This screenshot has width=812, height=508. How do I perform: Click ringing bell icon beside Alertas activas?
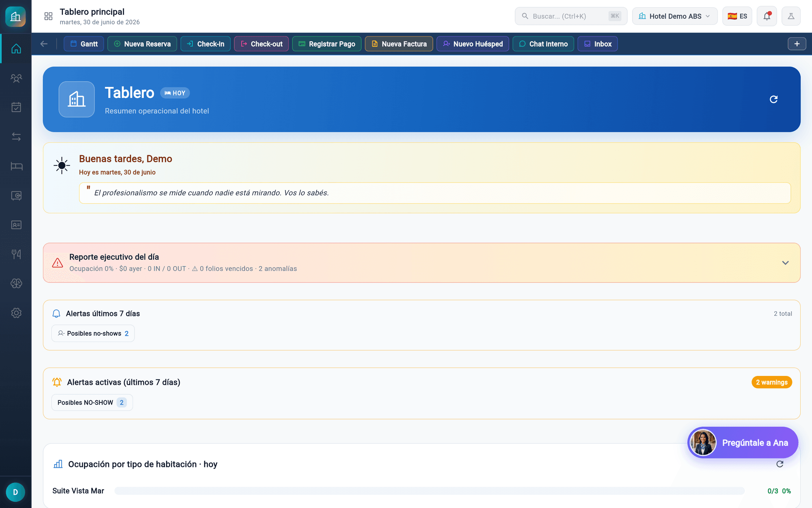click(x=57, y=382)
